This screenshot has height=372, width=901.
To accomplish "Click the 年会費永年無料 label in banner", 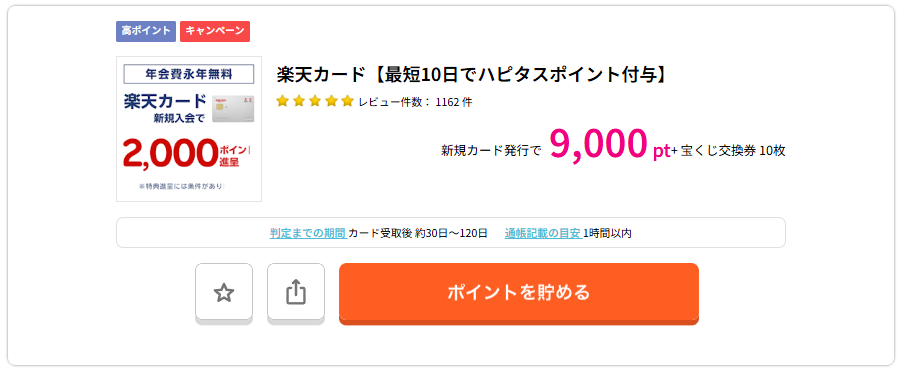I will (189, 74).
